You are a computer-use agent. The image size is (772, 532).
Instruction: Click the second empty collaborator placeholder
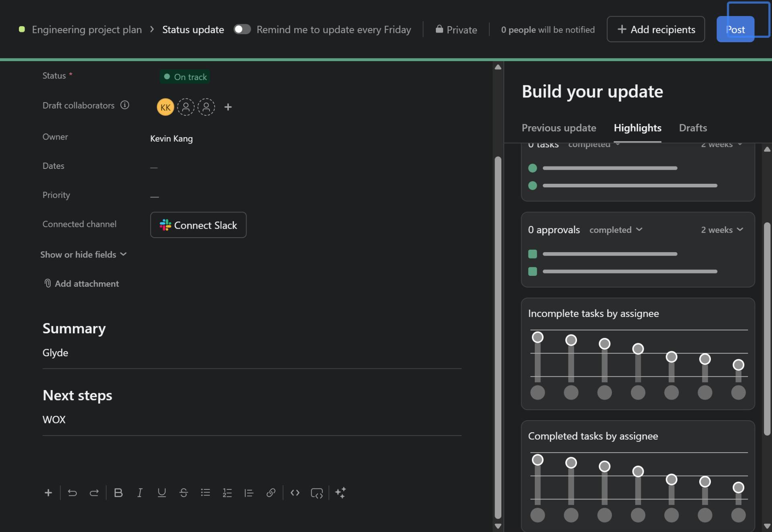pyautogui.click(x=206, y=107)
